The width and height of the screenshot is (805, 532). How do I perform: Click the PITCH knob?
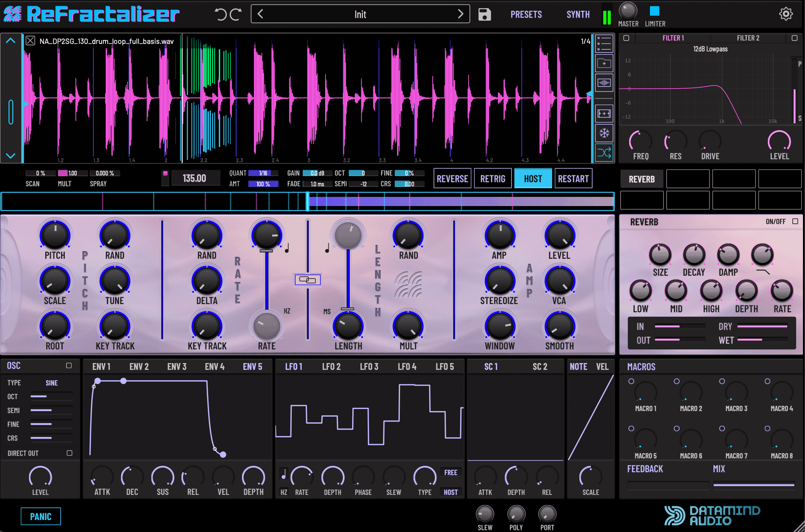point(55,235)
